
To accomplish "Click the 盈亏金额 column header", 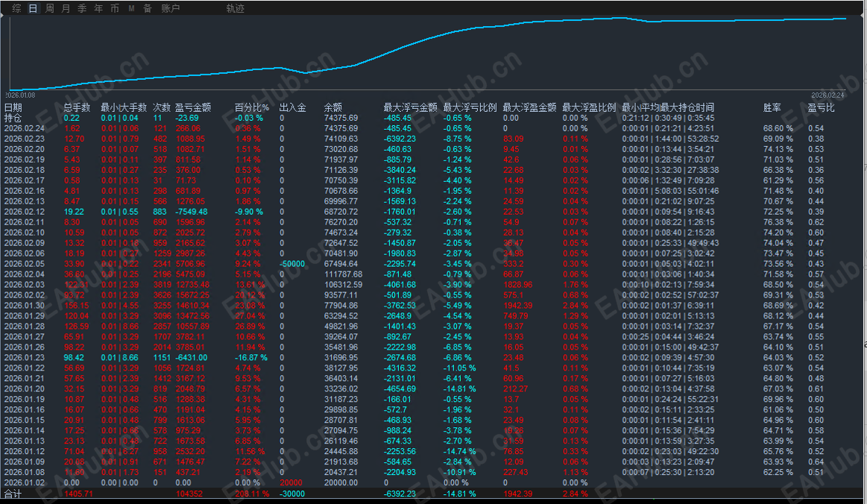I will (x=193, y=107).
